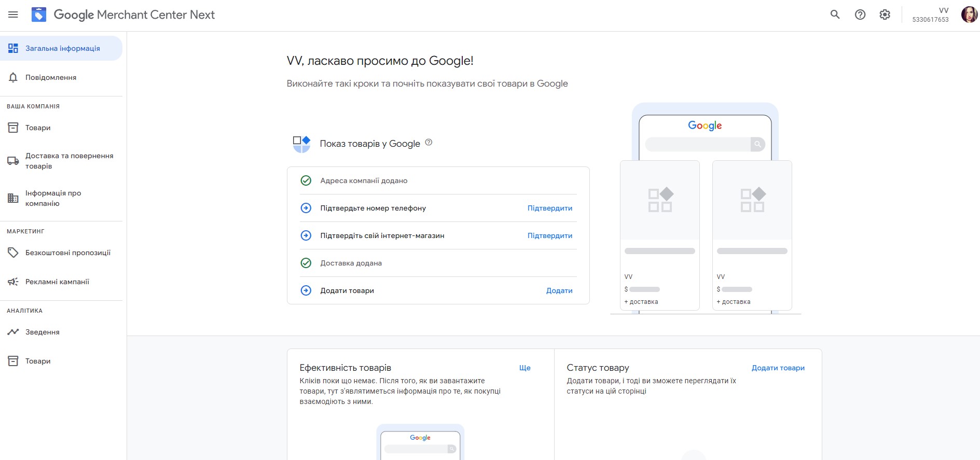The width and height of the screenshot is (980, 460).
Task: Open the settings gear icon
Action: [885, 15]
